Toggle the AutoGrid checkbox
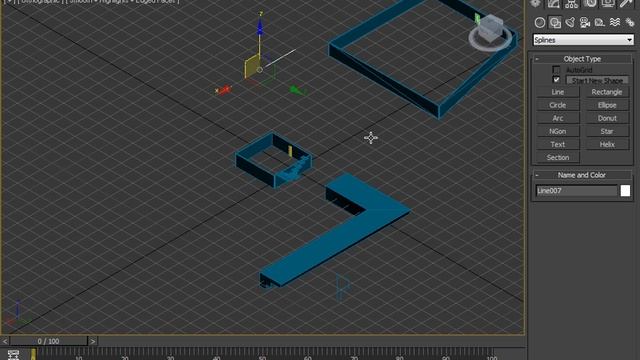The height and width of the screenshot is (360, 640). tap(556, 70)
